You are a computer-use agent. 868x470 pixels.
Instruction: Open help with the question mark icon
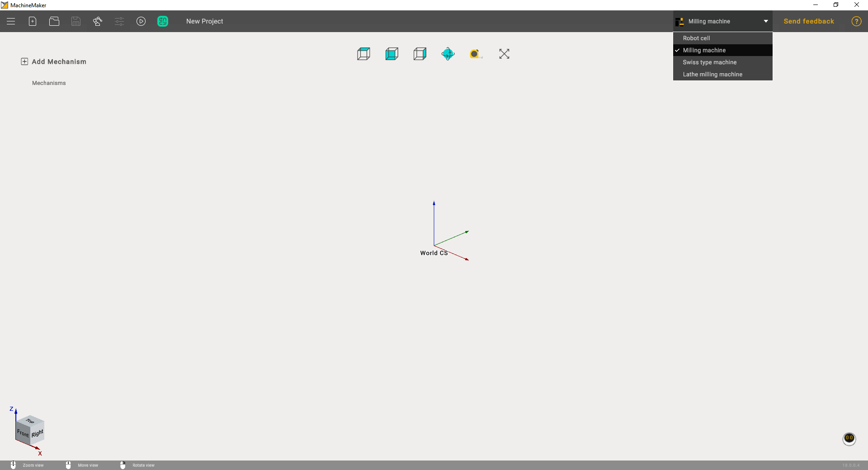pos(856,21)
